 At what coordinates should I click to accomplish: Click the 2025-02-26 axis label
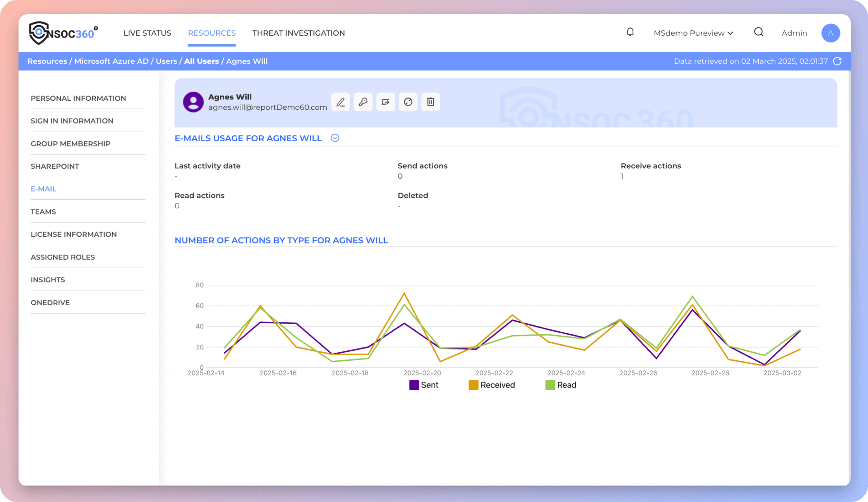638,373
